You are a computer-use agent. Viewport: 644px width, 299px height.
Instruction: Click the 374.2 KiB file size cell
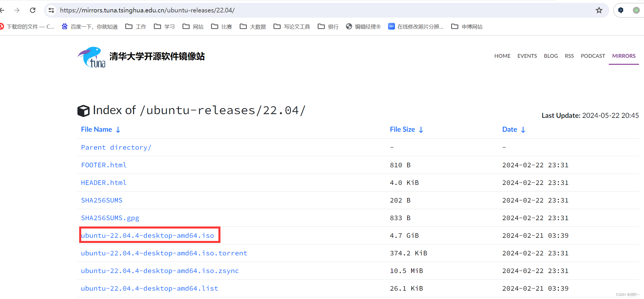pyautogui.click(x=408, y=253)
